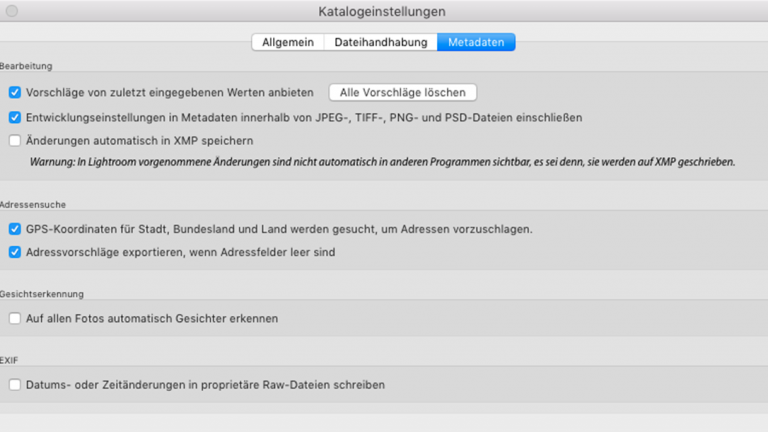Open the Dateihandhabung tab

click(x=380, y=42)
